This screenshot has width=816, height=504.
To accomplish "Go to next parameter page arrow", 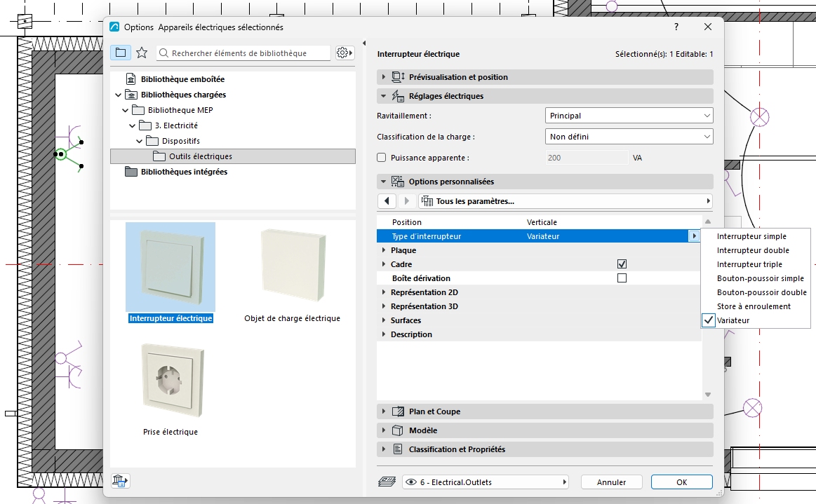I will [407, 201].
